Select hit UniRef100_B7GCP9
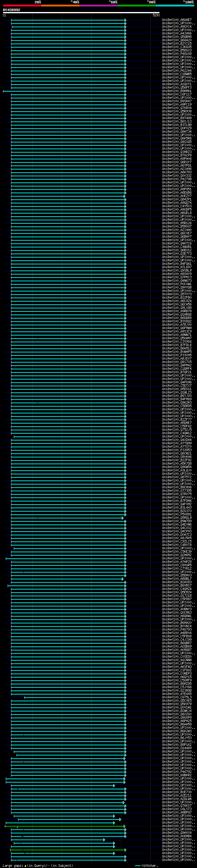 point(177,155)
